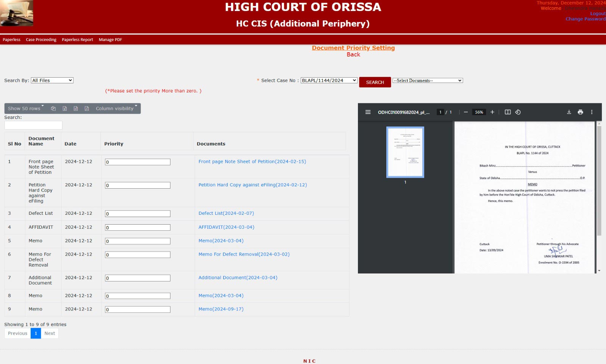
Task: Open the Defect List(2024-02-07) document link
Action: [226, 213]
